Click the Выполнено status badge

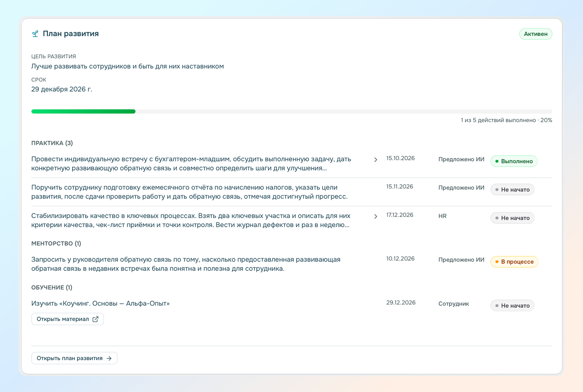[514, 161]
